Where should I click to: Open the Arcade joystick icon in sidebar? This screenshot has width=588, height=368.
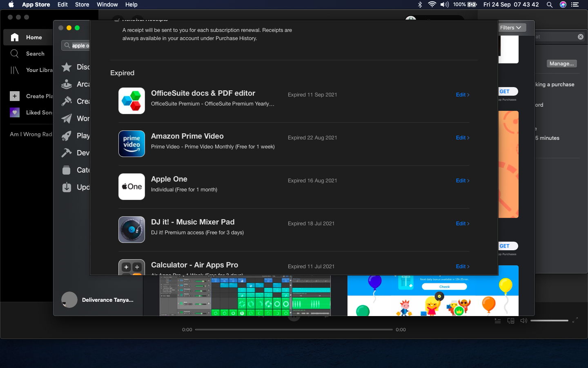(x=67, y=84)
